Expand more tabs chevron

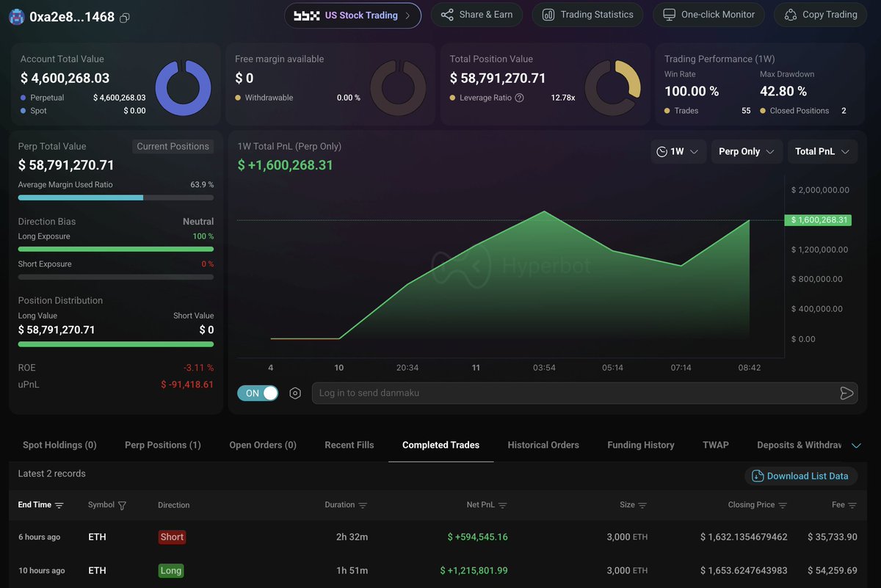click(x=856, y=446)
